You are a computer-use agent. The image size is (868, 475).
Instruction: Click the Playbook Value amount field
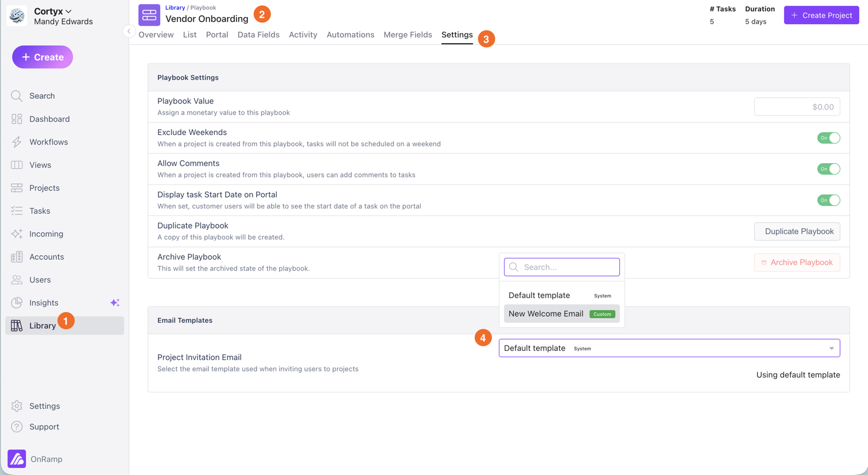[797, 107]
